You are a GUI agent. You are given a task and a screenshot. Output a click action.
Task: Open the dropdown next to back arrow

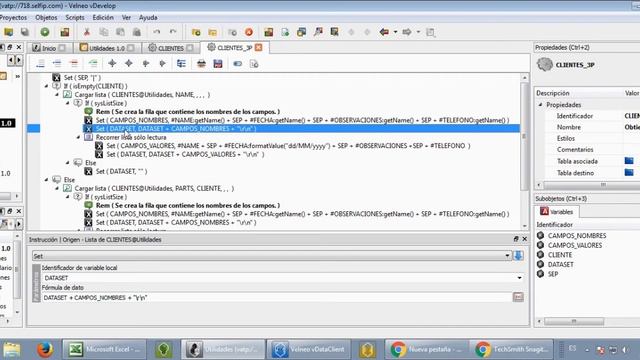point(395,32)
